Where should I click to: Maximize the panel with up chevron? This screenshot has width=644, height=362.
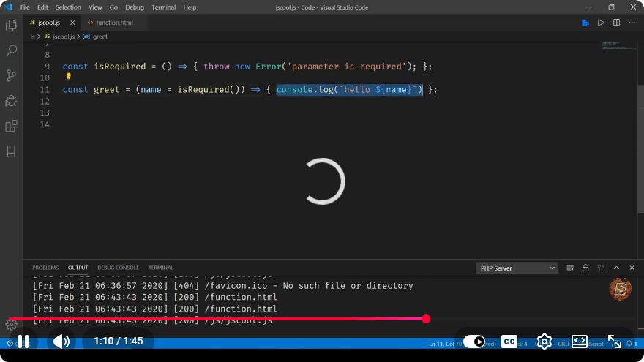pos(616,268)
